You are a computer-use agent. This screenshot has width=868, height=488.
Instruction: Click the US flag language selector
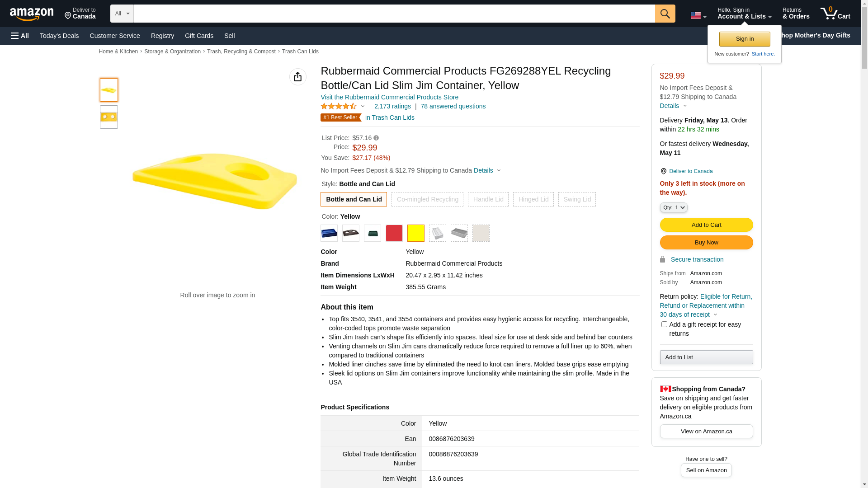click(698, 15)
